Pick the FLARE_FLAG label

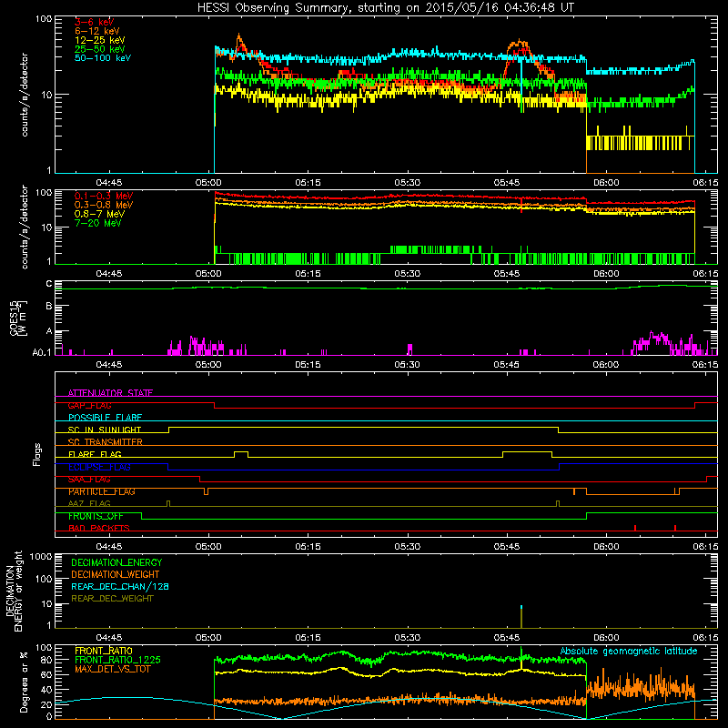pyautogui.click(x=95, y=454)
